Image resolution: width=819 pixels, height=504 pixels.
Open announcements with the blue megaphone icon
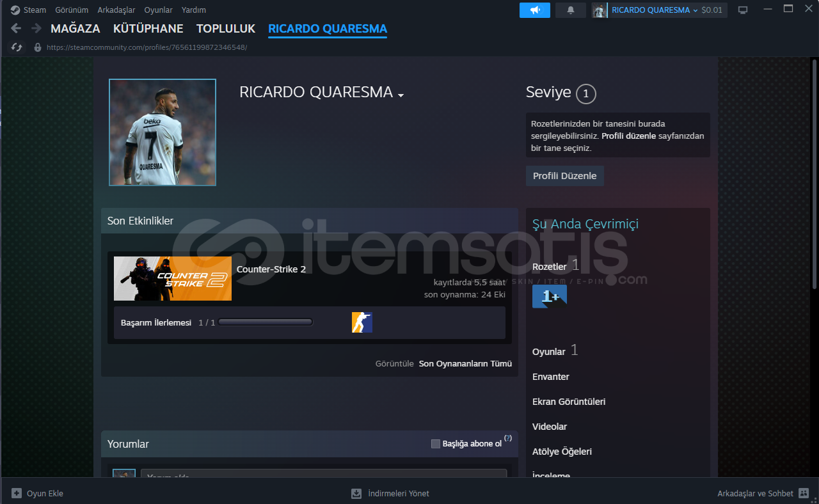click(x=535, y=10)
